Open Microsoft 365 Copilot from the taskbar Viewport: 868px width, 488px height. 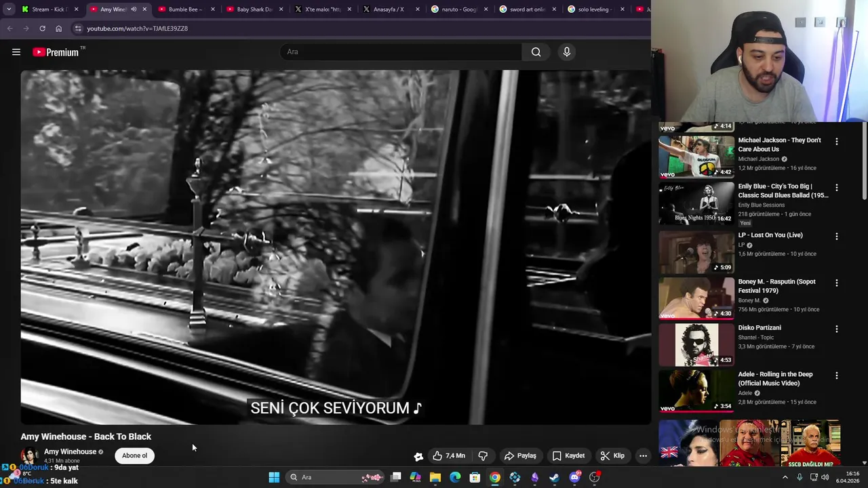tap(416, 477)
